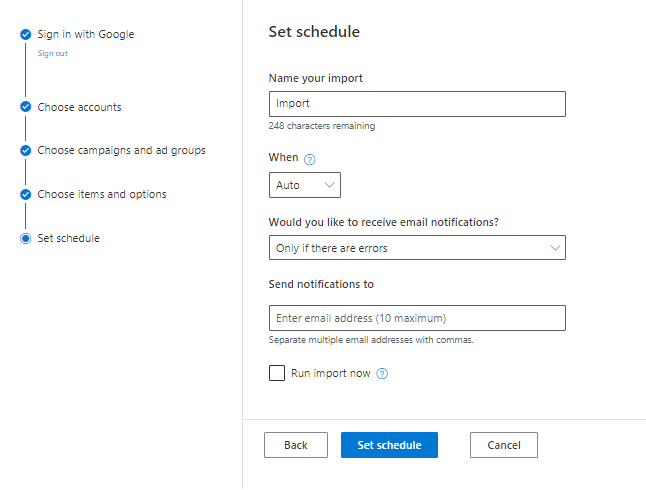Cancel the import setup

[503, 445]
